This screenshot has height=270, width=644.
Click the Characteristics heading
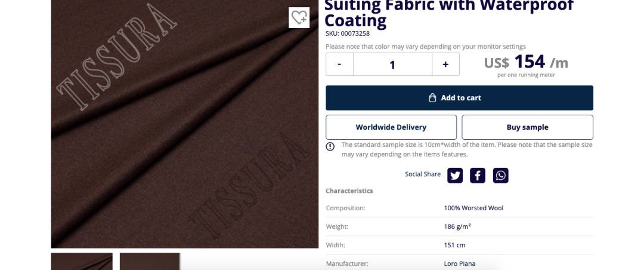[x=349, y=191]
